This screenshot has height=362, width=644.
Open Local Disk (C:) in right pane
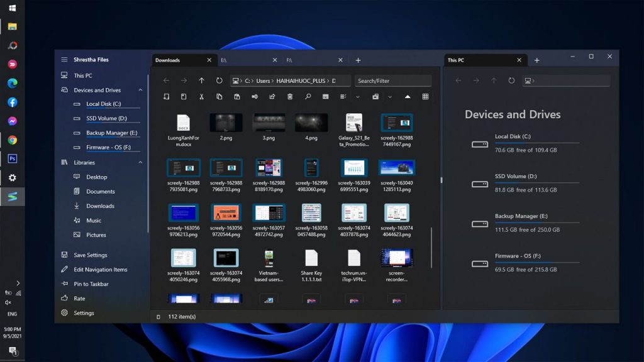526,143
